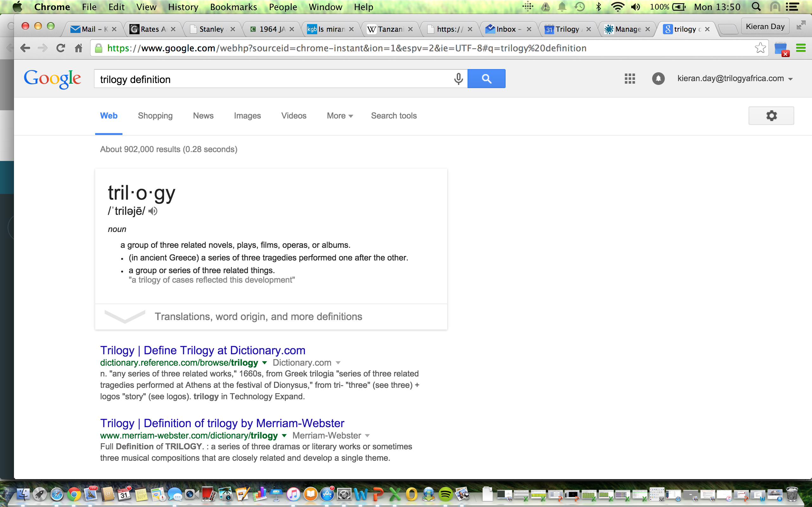Go to the browser home page

79,48
